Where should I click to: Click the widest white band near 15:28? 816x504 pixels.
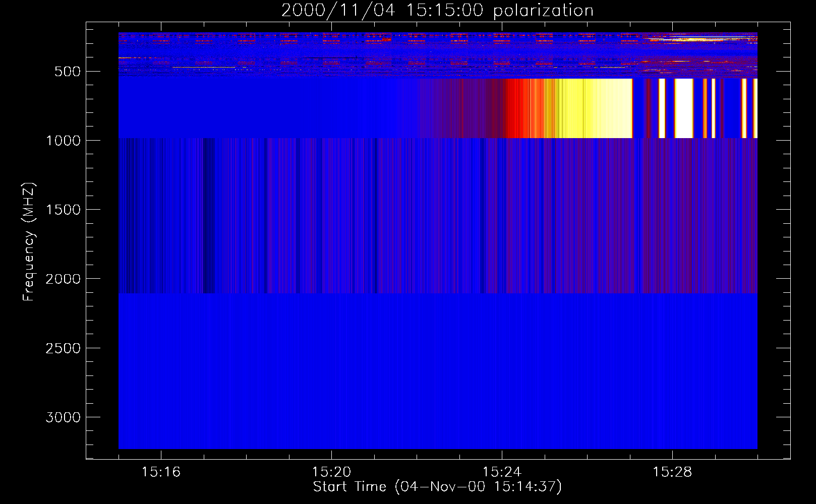click(684, 108)
